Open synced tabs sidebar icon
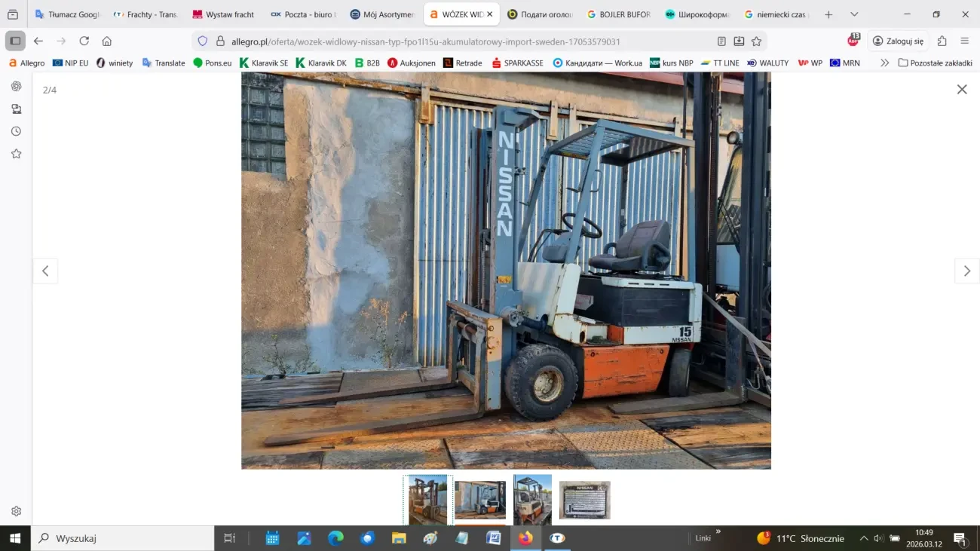The height and width of the screenshot is (551, 980). 16,109
